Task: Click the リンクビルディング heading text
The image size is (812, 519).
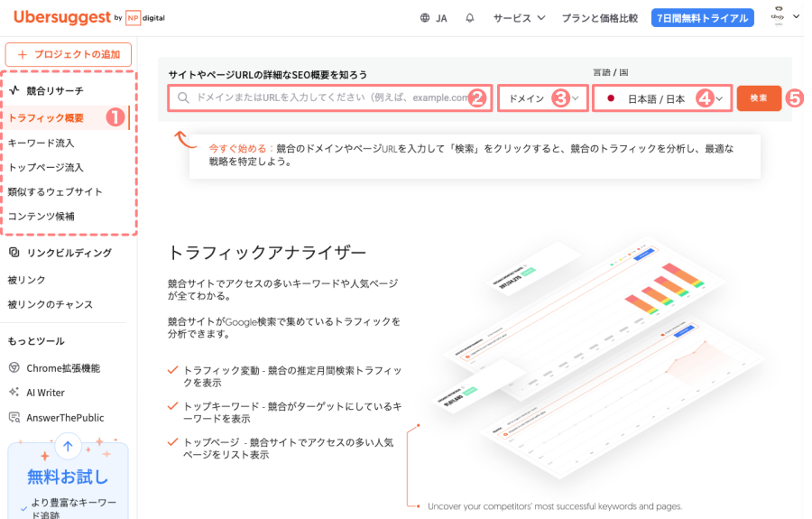Action: [x=69, y=253]
